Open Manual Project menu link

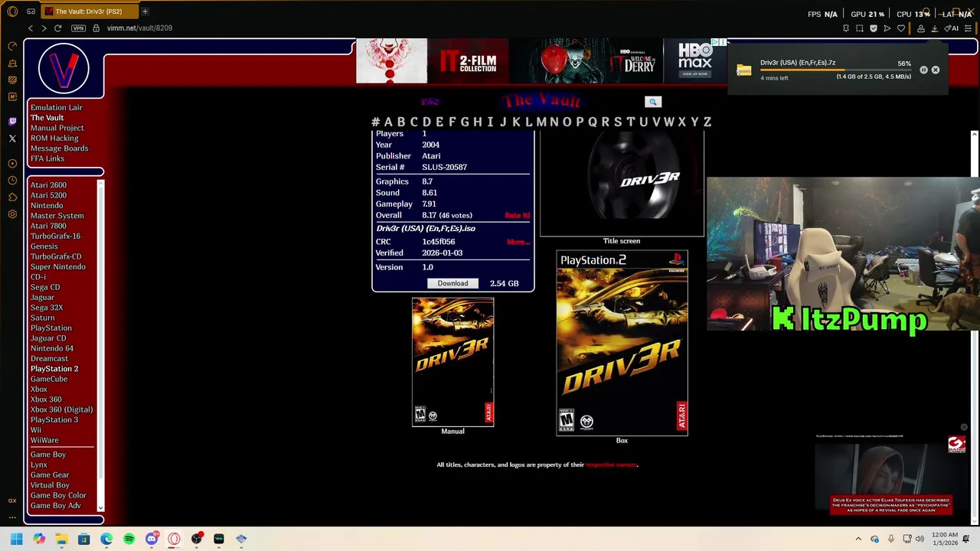(57, 128)
